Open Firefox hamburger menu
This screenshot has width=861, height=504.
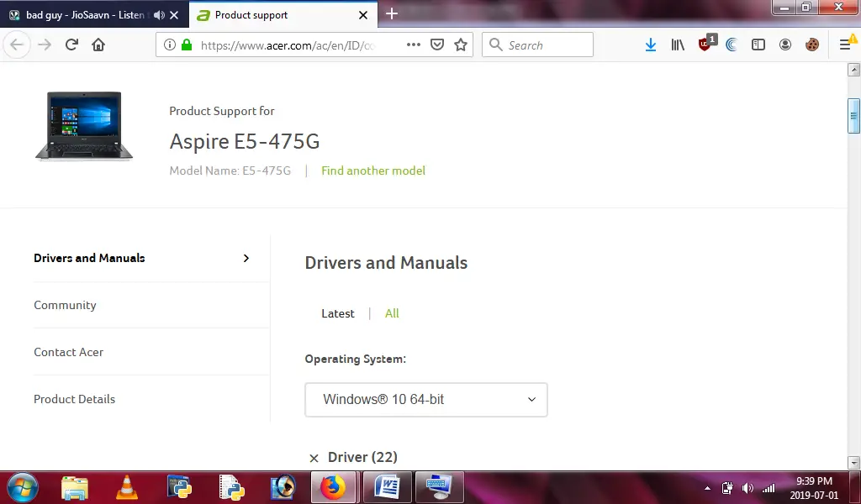tap(845, 45)
